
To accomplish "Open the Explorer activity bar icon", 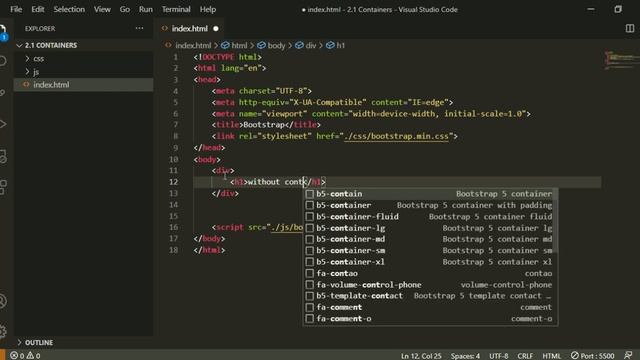I will pyautogui.click(x=2, y=31).
